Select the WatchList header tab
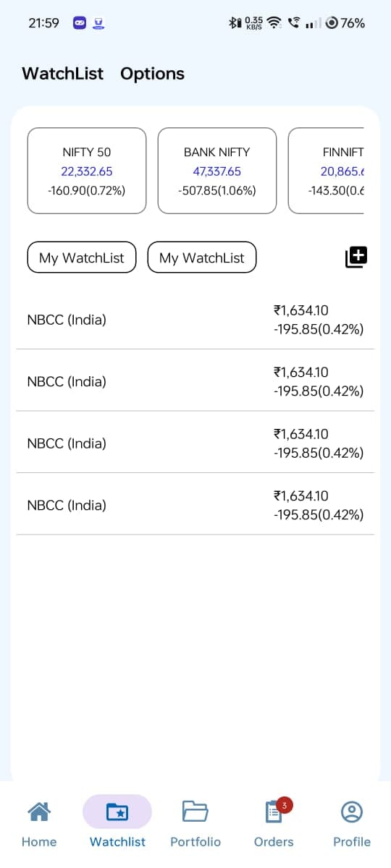391x868 pixels. click(62, 74)
